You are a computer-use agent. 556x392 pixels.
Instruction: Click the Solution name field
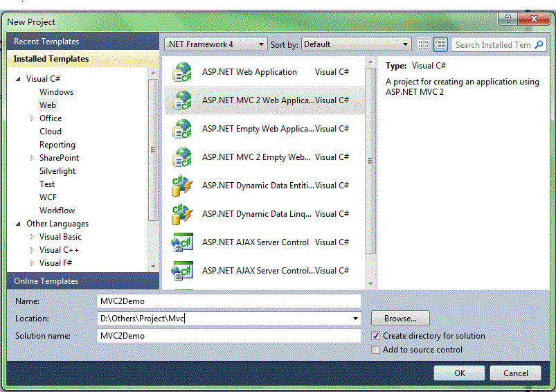point(228,336)
